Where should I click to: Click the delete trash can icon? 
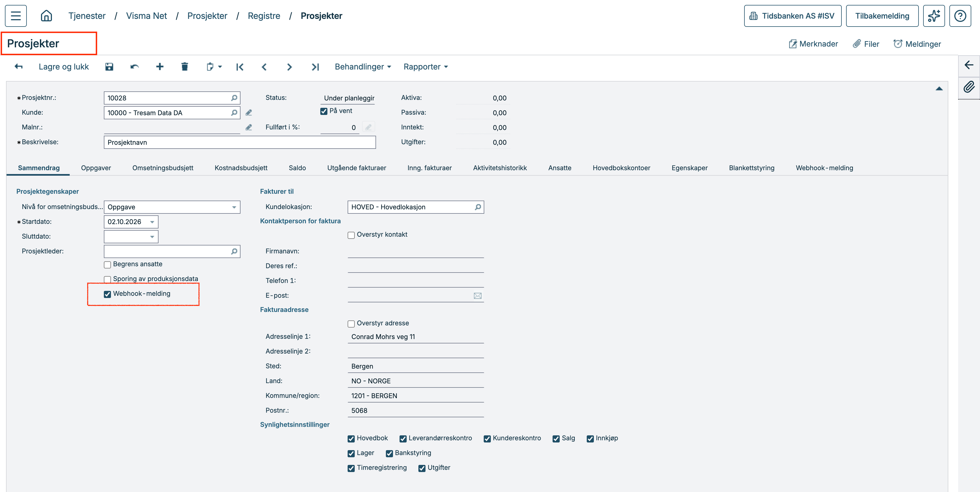(x=184, y=67)
